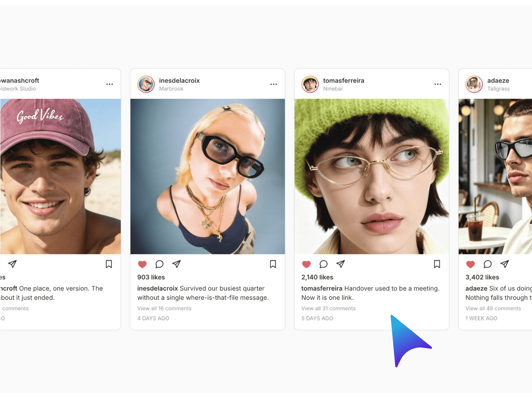The height and width of the screenshot is (399, 532).
Task: View all 16 comments
Action: pyautogui.click(x=164, y=308)
